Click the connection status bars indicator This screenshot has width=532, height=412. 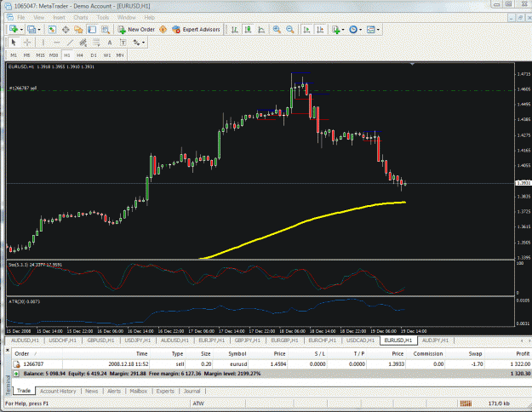(466, 403)
